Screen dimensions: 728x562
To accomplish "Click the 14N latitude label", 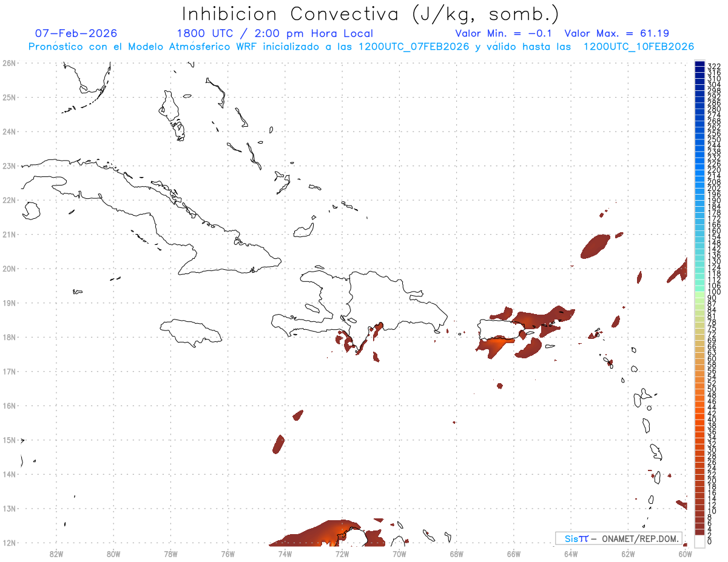I will tap(8, 474).
